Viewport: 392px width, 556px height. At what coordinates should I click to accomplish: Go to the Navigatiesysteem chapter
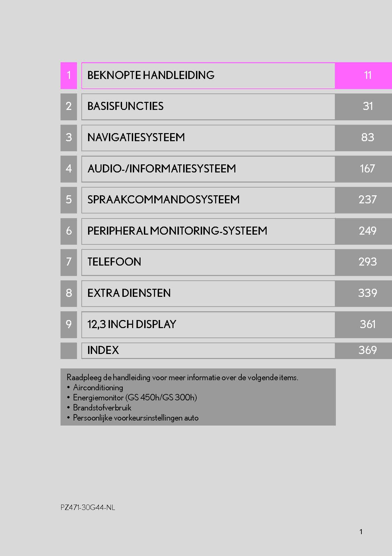coord(136,138)
